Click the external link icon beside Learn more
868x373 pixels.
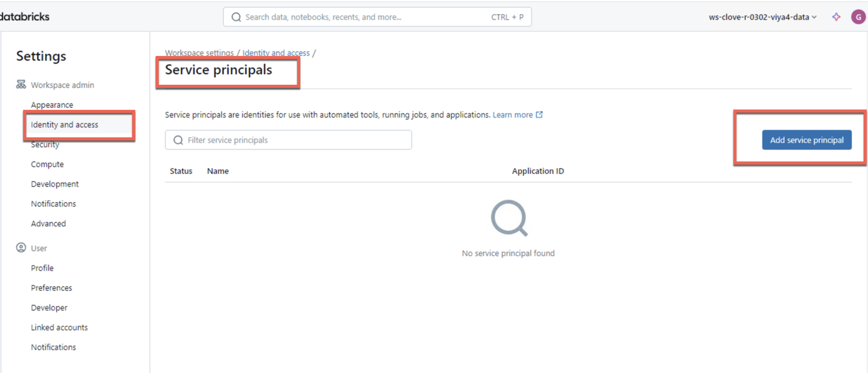click(x=540, y=115)
